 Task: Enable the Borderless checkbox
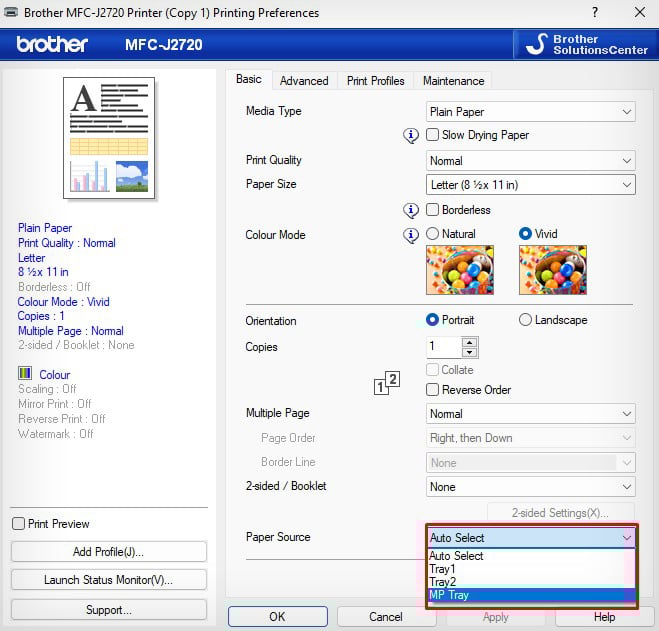pyautogui.click(x=432, y=209)
